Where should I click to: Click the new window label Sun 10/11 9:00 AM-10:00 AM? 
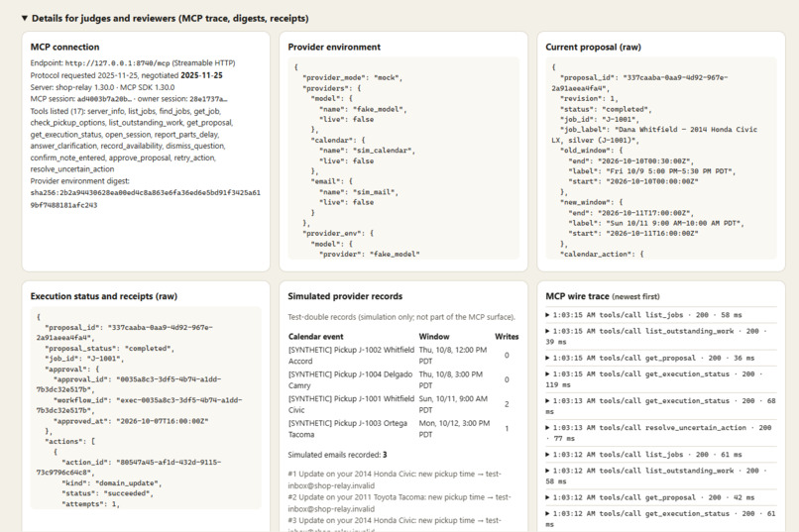point(656,224)
